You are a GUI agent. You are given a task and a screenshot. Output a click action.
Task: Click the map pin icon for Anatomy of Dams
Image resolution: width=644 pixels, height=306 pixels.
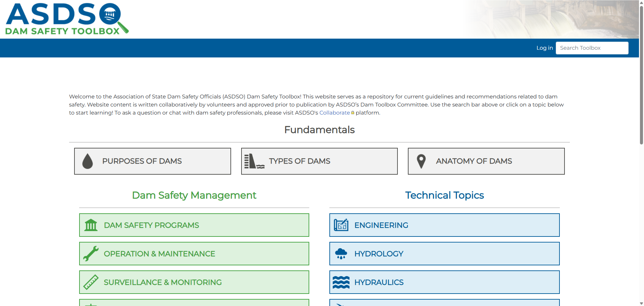421,161
